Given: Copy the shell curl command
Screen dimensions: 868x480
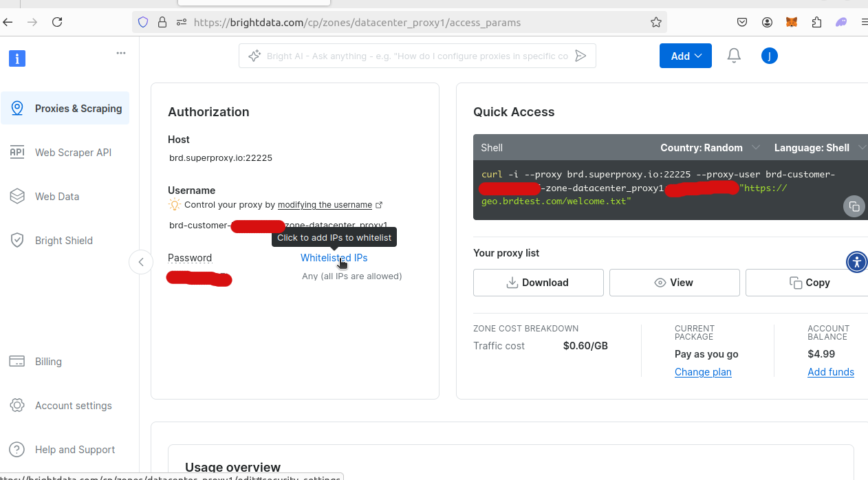Looking at the screenshot, I should (854, 206).
